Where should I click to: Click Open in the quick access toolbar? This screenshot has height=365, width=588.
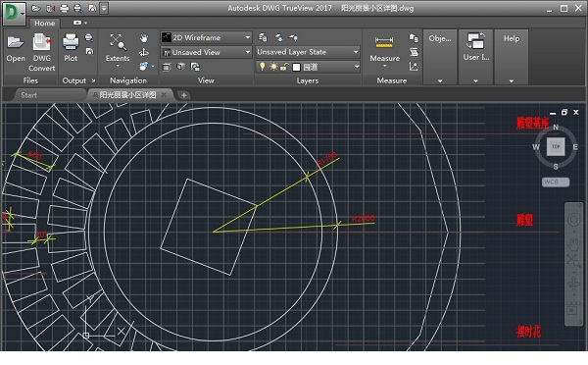(35, 8)
